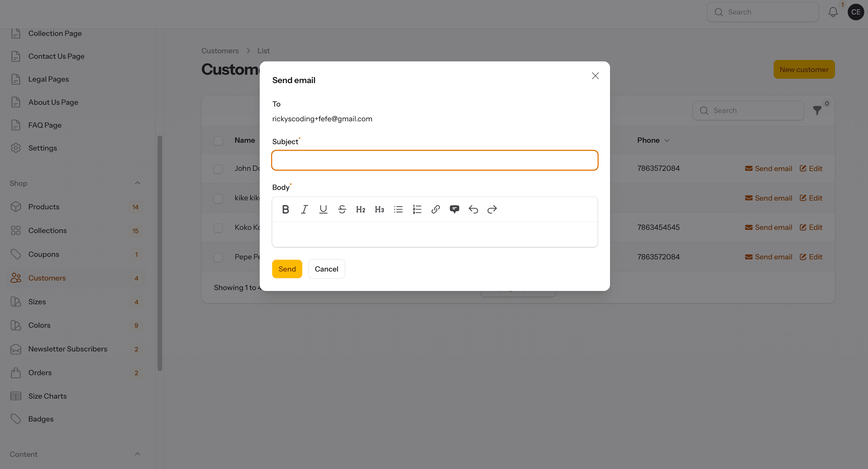The height and width of the screenshot is (469, 868).
Task: Close the Send email dialog
Action: pyautogui.click(x=595, y=76)
